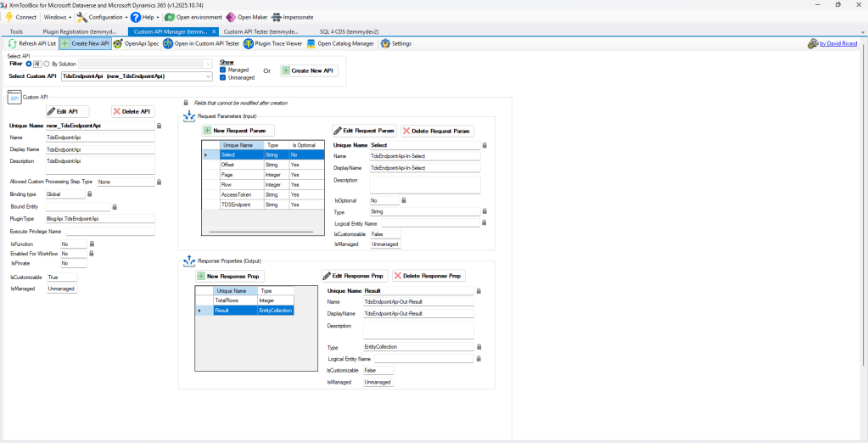Click Delete Response Prop button
This screenshot has height=443, width=868.
coord(428,276)
